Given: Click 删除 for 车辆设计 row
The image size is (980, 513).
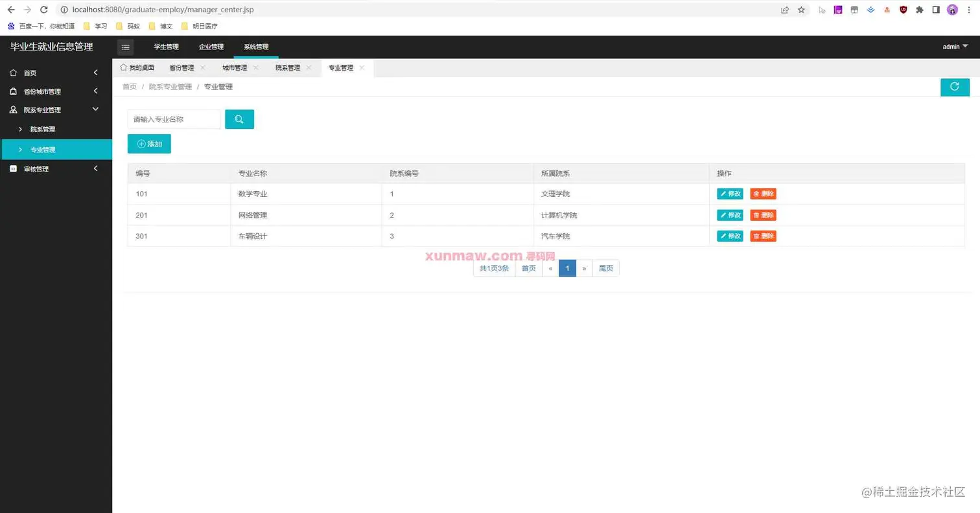Looking at the screenshot, I should [763, 236].
